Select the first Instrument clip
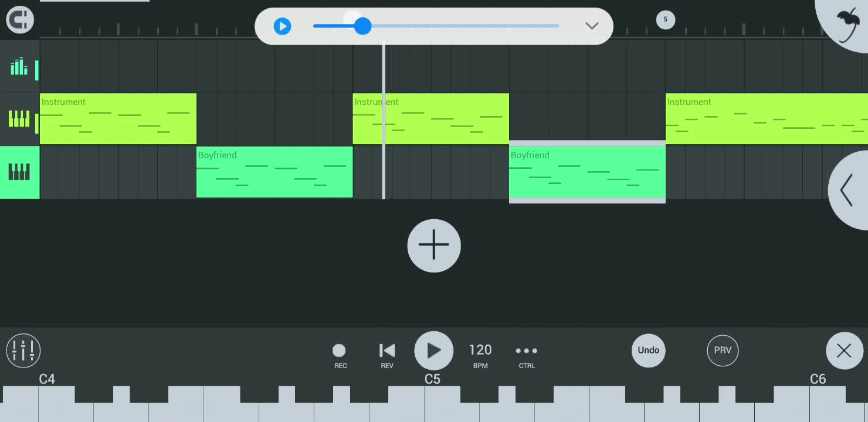The height and width of the screenshot is (422, 868). (x=118, y=118)
